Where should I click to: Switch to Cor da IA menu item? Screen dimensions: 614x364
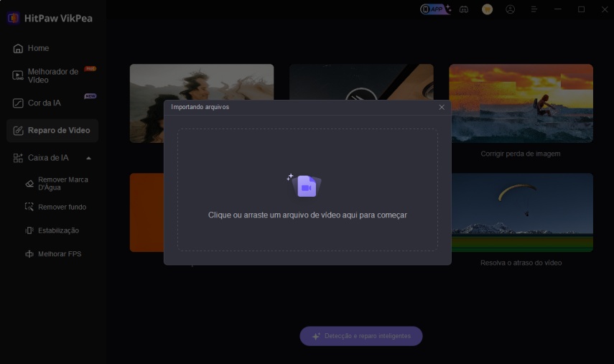click(52, 103)
